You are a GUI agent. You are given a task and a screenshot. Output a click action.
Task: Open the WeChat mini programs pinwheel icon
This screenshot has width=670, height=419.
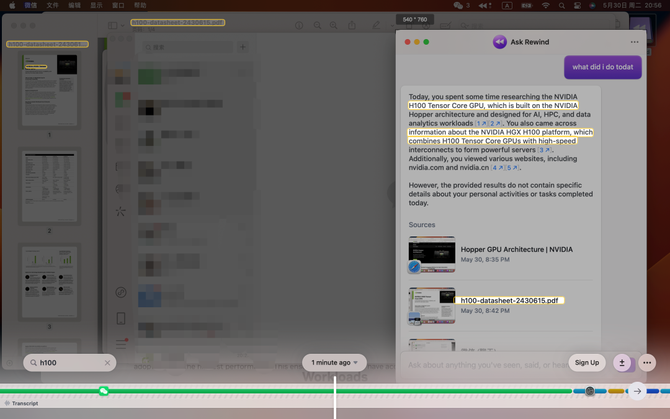point(120,211)
